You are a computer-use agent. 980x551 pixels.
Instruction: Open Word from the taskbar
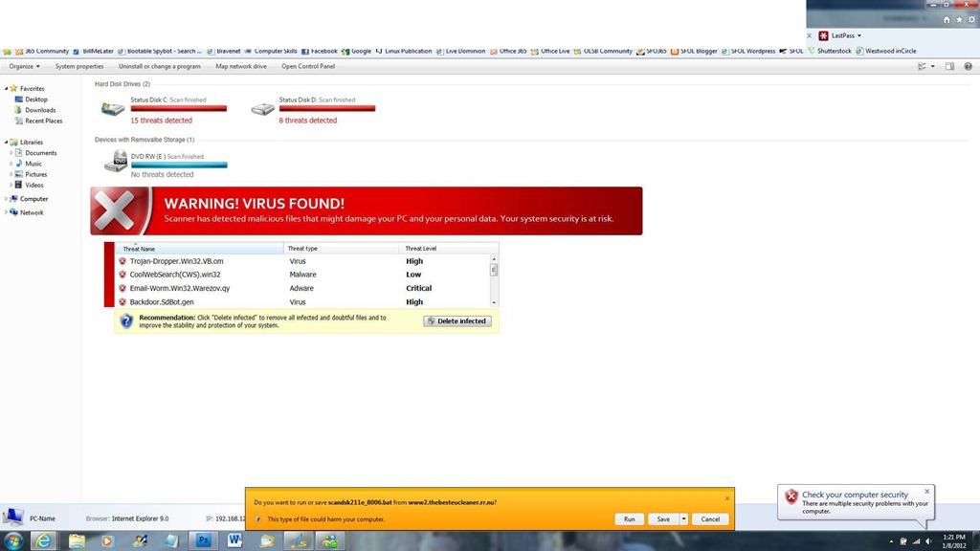click(x=234, y=540)
